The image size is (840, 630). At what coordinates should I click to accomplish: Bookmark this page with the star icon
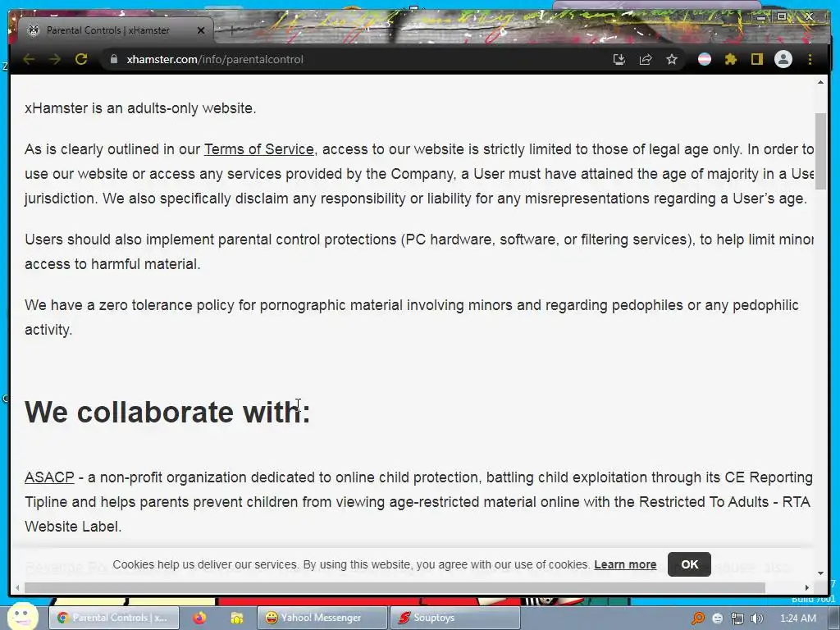pyautogui.click(x=672, y=59)
